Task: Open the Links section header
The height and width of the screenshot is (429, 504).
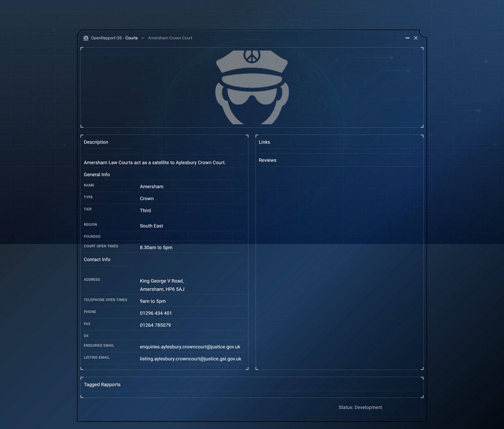Action: pos(265,142)
